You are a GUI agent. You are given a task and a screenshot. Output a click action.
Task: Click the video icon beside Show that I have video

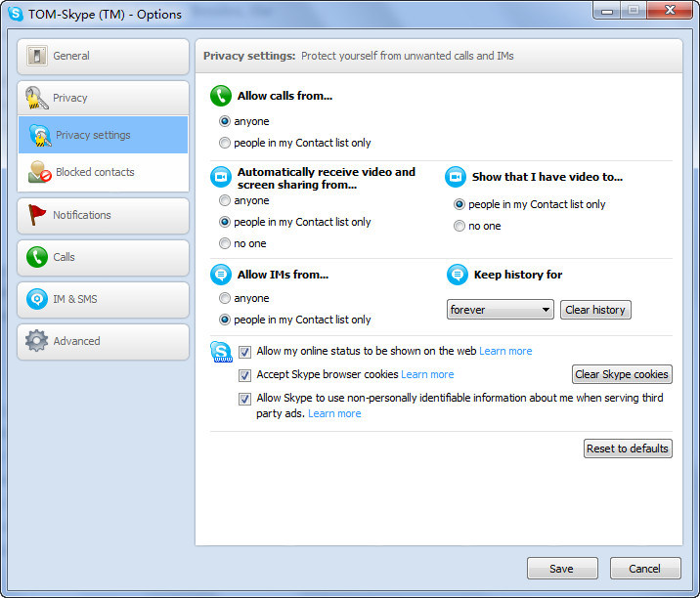point(456,177)
